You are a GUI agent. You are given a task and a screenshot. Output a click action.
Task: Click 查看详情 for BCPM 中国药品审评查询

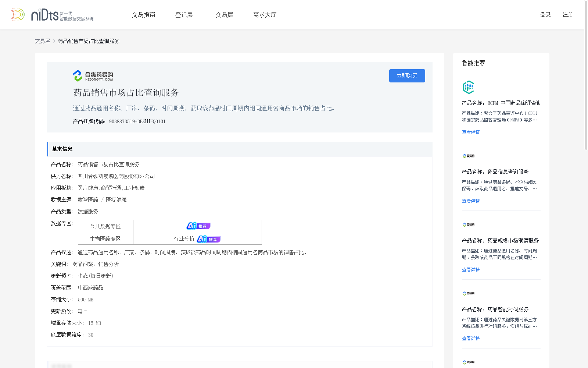point(471,132)
